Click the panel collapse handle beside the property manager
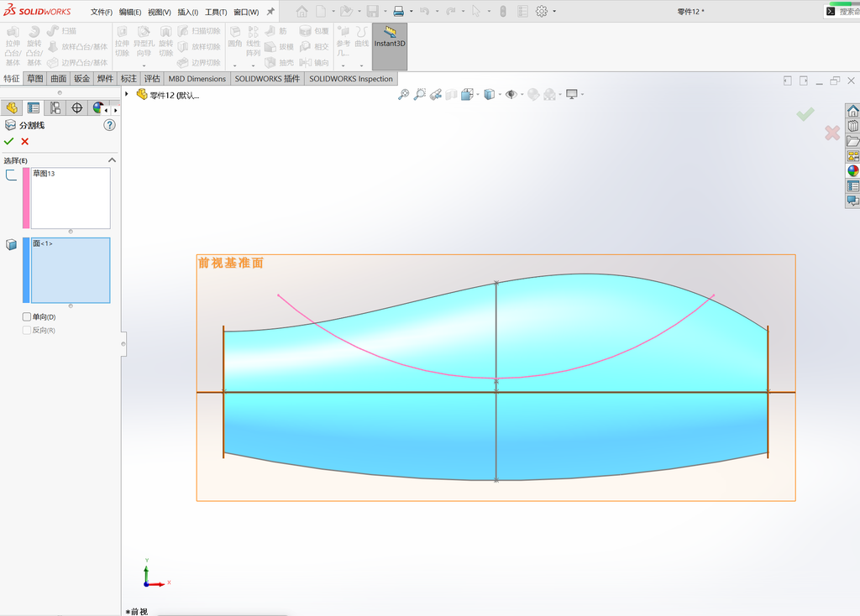The height and width of the screenshot is (616, 860). tap(123, 344)
